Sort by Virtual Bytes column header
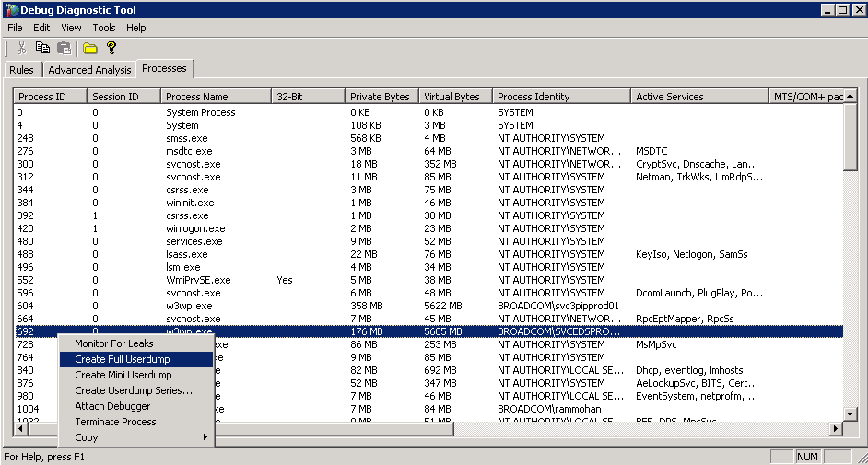Viewport: 868px width, 465px height. point(455,96)
